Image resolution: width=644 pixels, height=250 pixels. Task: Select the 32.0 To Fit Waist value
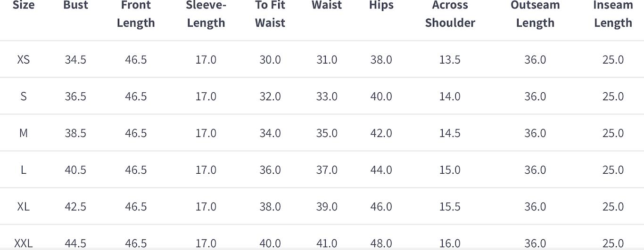pos(270,97)
